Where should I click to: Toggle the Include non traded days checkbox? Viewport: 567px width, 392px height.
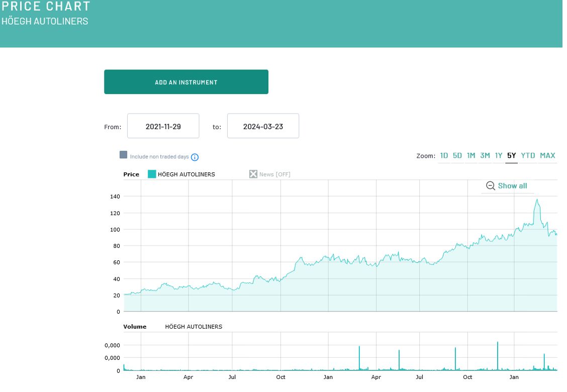[123, 155]
